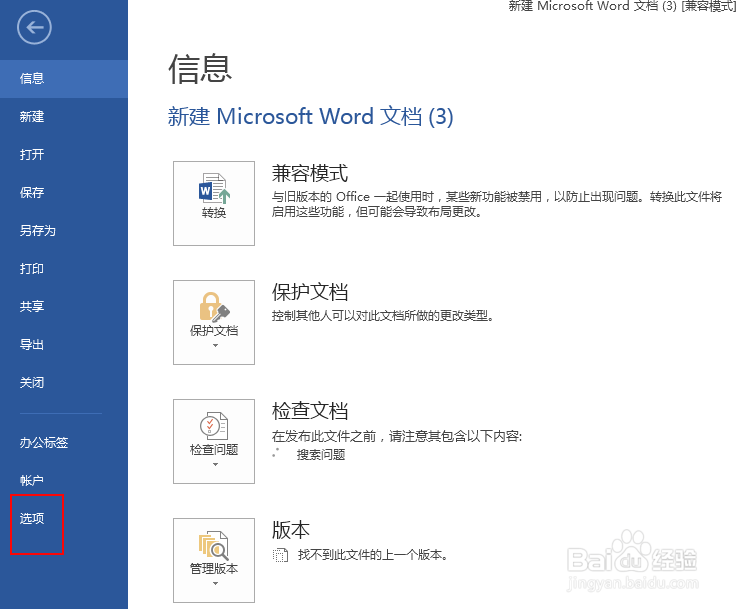Click the 兼容模式 heading

coord(310,173)
